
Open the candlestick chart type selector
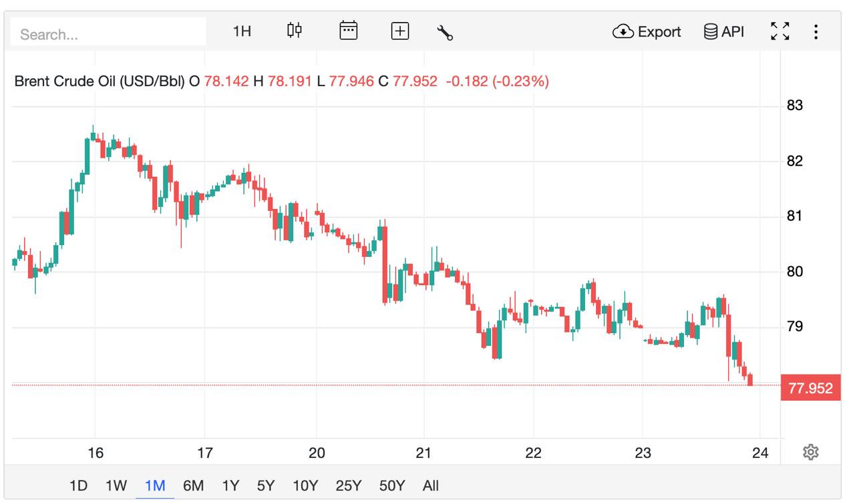pos(295,31)
